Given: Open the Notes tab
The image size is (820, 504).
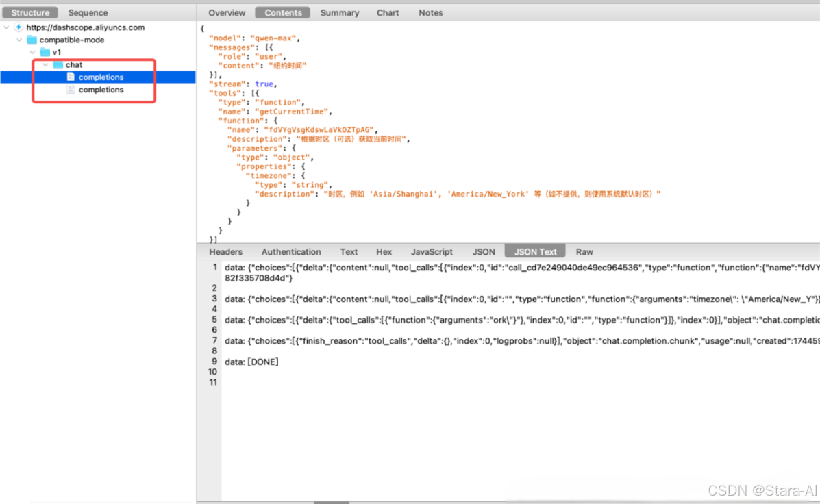Looking at the screenshot, I should [x=430, y=12].
